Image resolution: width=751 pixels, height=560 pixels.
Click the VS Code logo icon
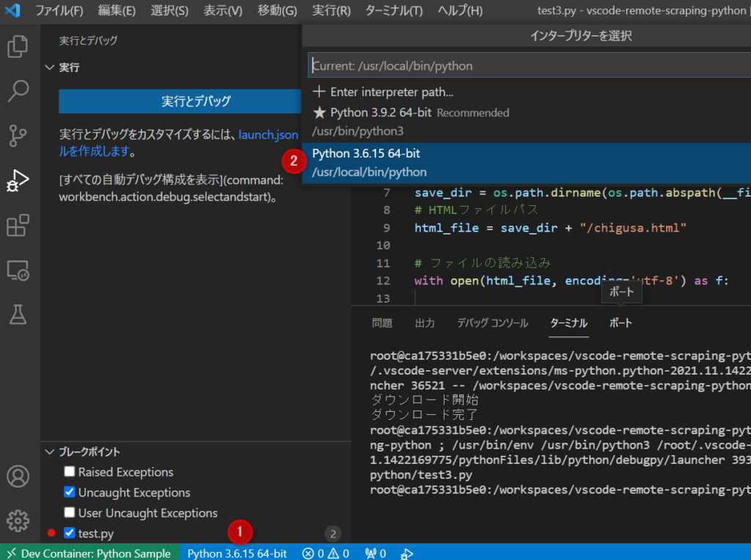coord(12,10)
